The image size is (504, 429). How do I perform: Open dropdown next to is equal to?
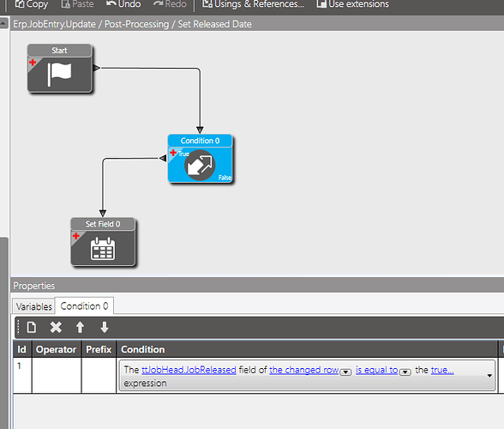[405, 372]
